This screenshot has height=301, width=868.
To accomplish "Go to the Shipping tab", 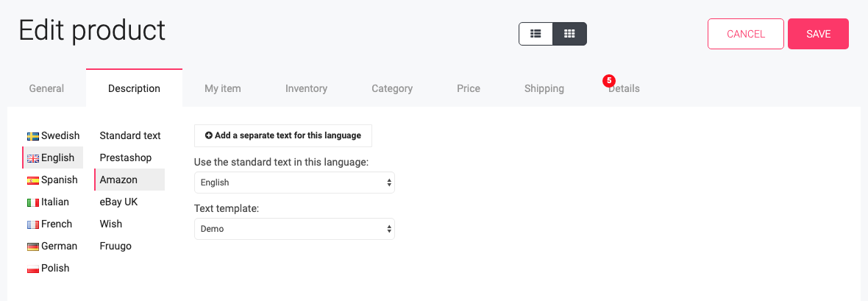I will tap(544, 88).
